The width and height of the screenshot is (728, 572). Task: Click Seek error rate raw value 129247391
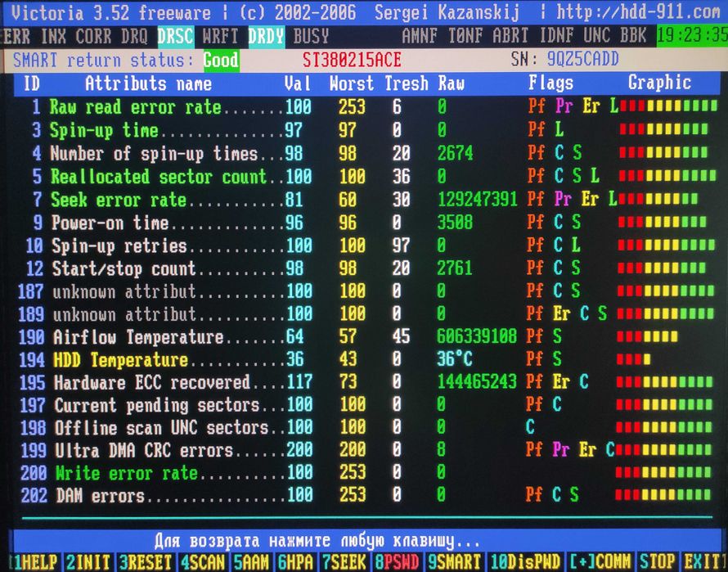[477, 199]
